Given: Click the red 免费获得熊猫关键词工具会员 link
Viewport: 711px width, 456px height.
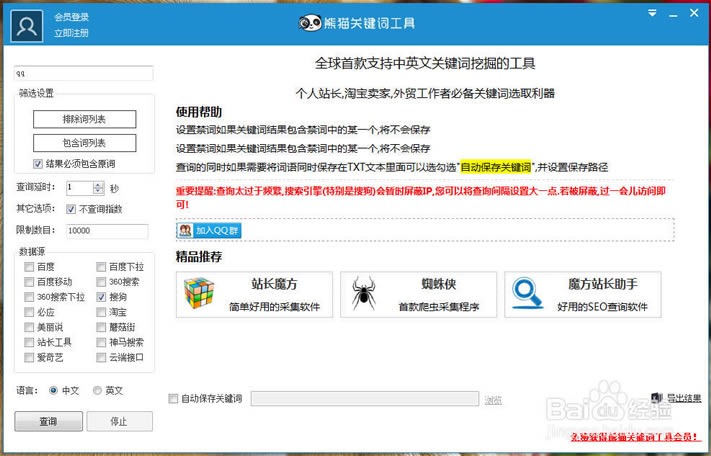Looking at the screenshot, I should pyautogui.click(x=634, y=437).
